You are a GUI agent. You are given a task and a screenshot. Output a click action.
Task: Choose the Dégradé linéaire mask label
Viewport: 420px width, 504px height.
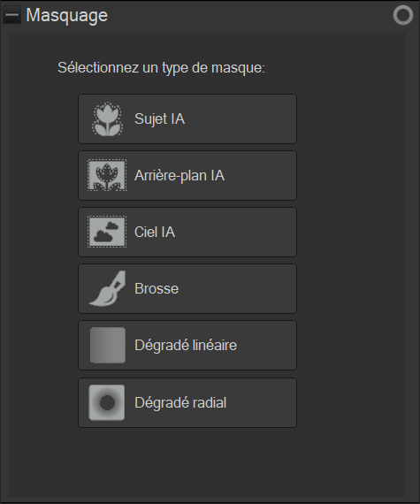click(186, 345)
